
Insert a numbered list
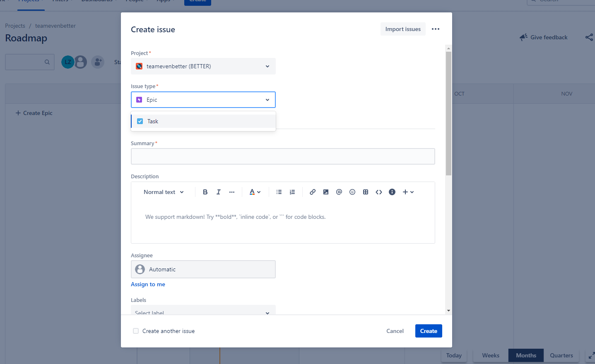pos(292,192)
